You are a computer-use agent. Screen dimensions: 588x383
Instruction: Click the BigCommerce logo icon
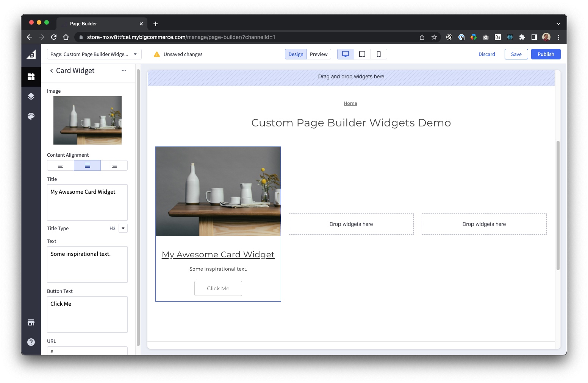coord(31,54)
